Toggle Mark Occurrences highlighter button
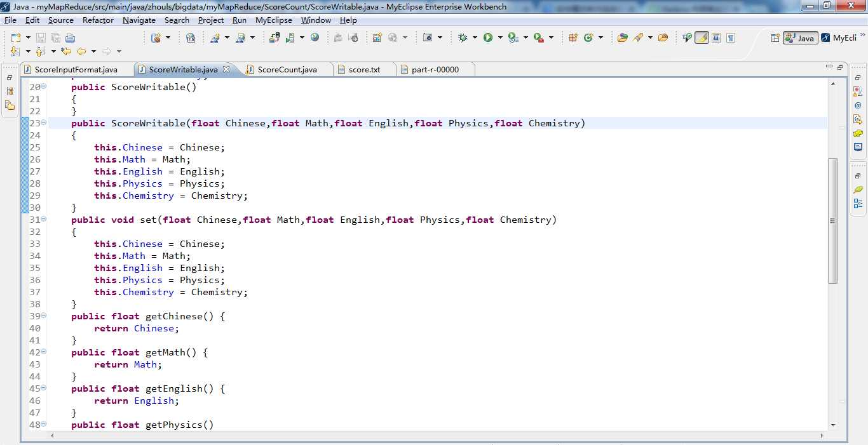Screen dimensions: 868x445 (x=702, y=37)
